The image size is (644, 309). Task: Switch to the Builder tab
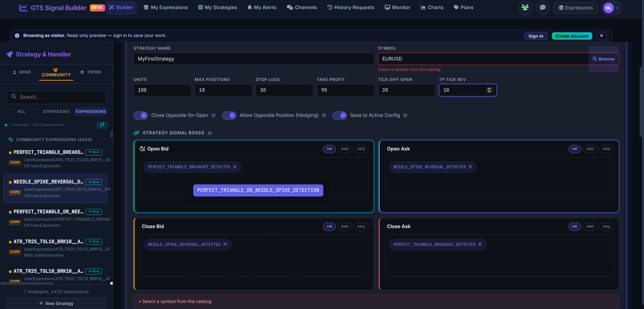coord(121,7)
